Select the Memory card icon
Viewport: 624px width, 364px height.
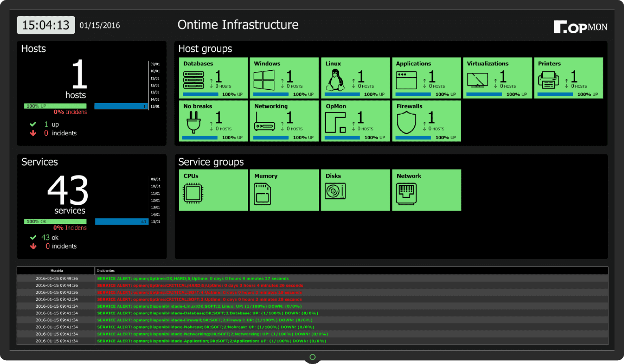[x=263, y=193]
